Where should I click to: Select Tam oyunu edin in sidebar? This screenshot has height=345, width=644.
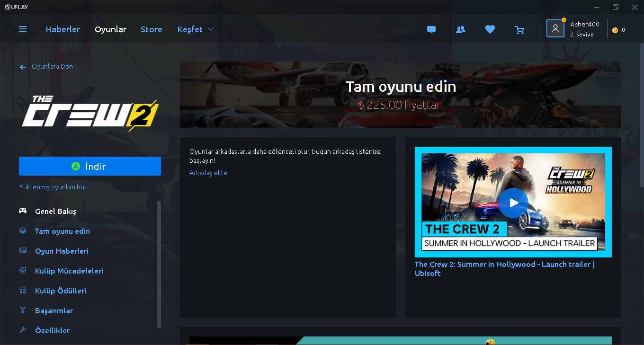click(63, 231)
